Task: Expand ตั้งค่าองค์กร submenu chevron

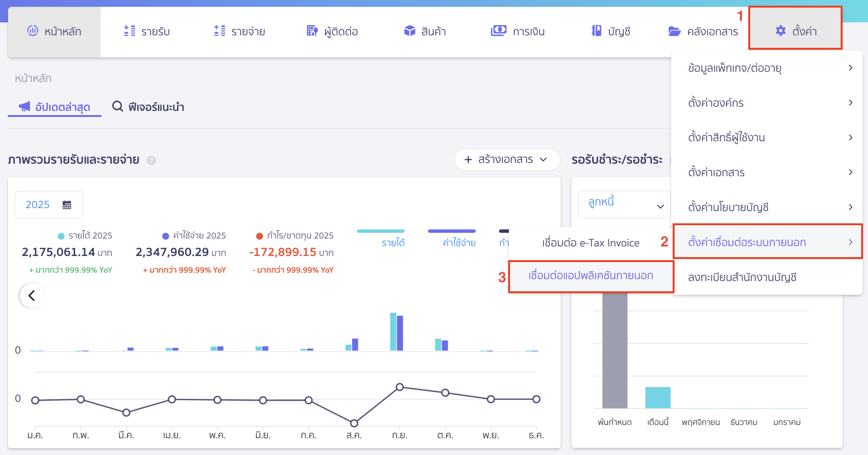Action: [851, 103]
